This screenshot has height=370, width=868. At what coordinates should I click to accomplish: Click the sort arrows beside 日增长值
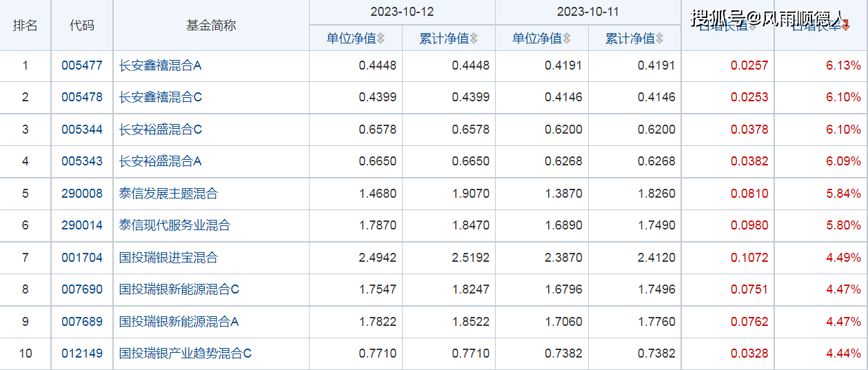point(752,27)
